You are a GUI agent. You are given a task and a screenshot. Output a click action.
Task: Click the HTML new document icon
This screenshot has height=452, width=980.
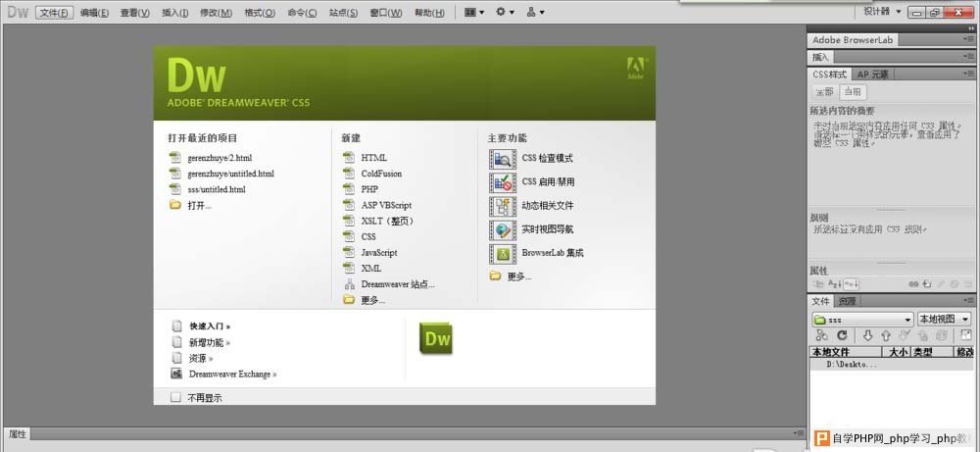pyautogui.click(x=349, y=158)
